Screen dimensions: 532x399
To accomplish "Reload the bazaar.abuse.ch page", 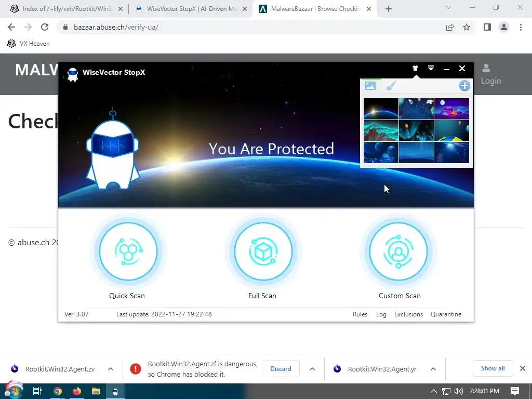I will (45, 27).
